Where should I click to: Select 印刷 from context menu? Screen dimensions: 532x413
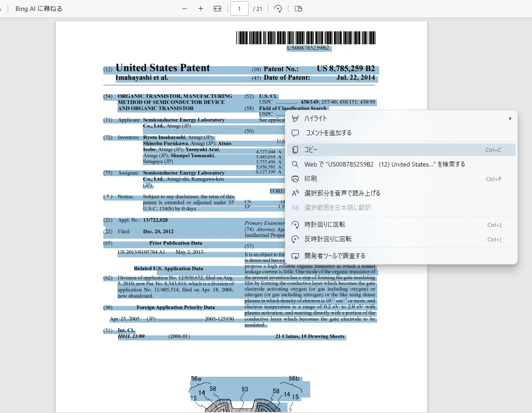[x=401, y=179]
